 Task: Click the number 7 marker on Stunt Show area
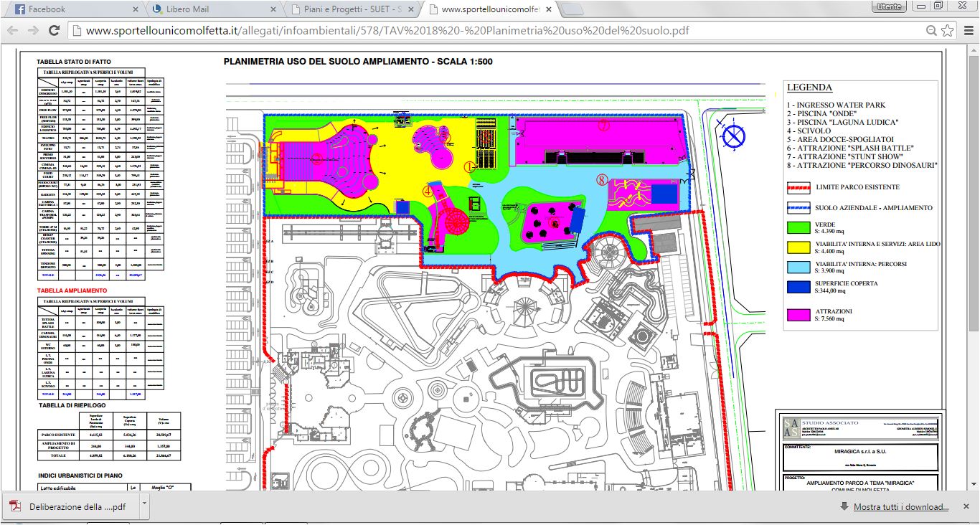(x=603, y=125)
